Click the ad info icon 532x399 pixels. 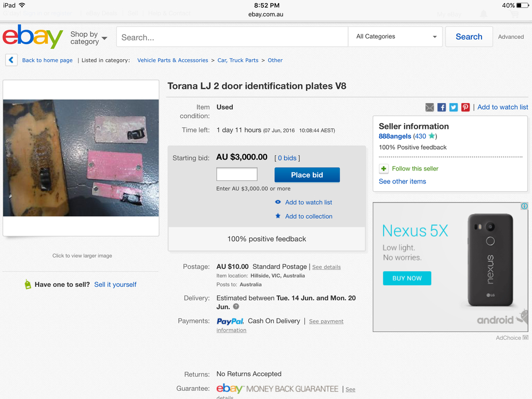pos(524,206)
